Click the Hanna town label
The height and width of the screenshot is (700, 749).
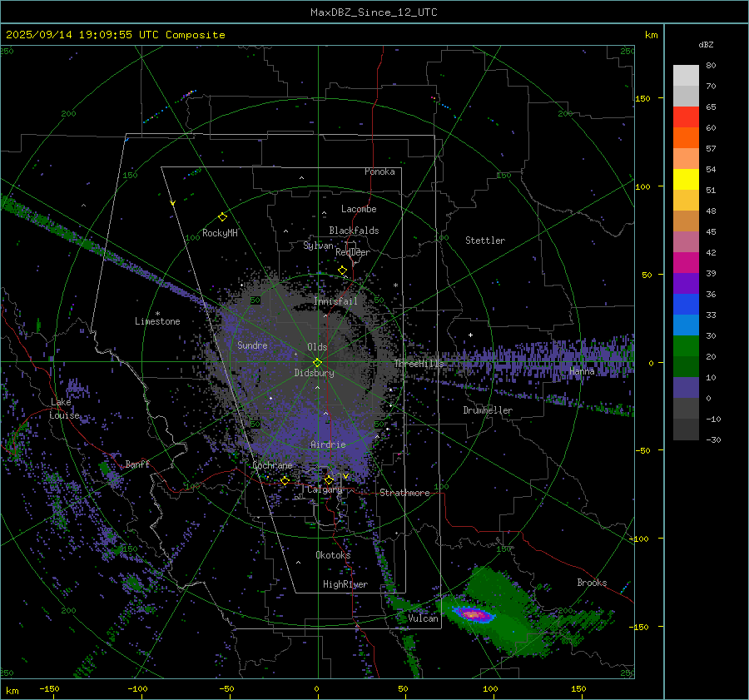(x=582, y=370)
